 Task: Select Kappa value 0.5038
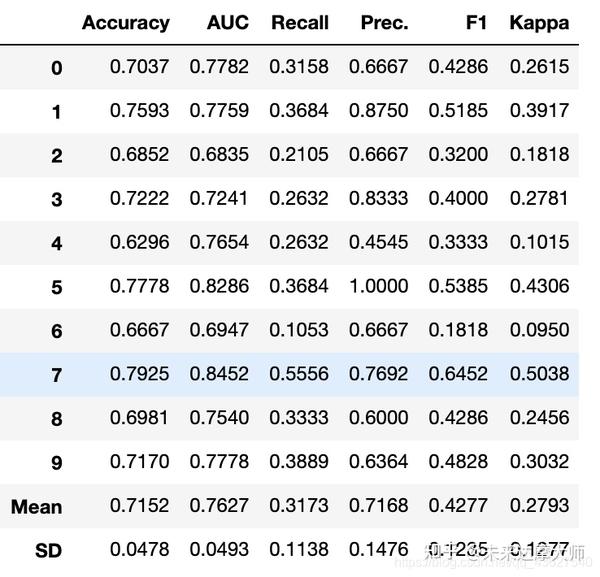(538, 374)
